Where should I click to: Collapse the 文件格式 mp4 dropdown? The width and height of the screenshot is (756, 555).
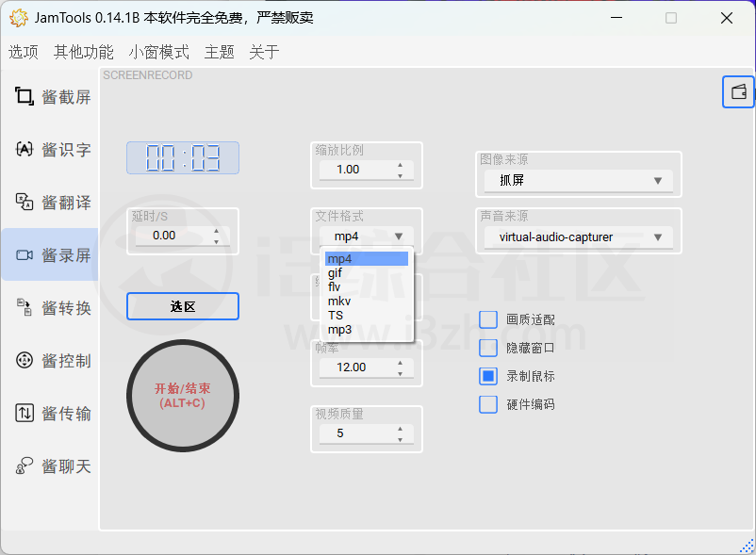[x=367, y=237]
